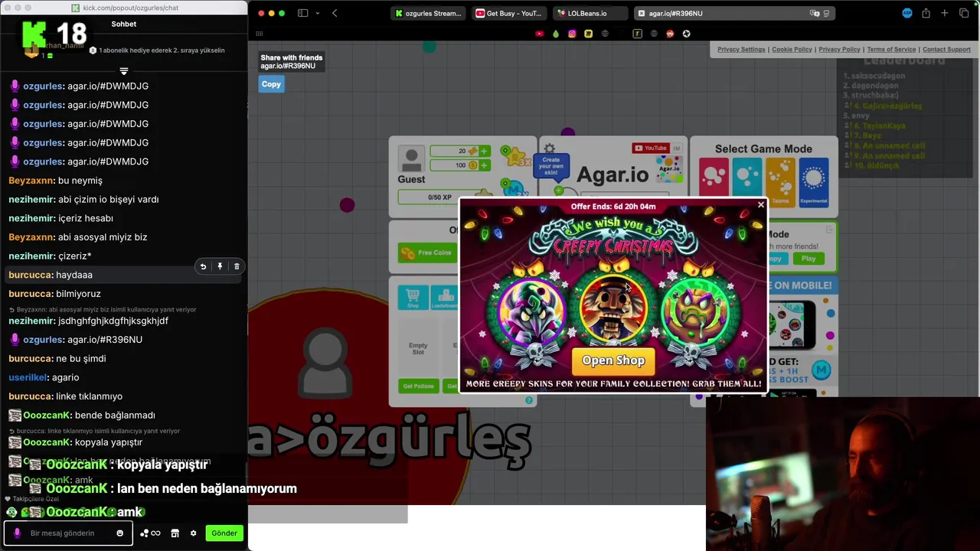Open the Reader view icon in address bar
980x551 pixels.
(x=826, y=13)
